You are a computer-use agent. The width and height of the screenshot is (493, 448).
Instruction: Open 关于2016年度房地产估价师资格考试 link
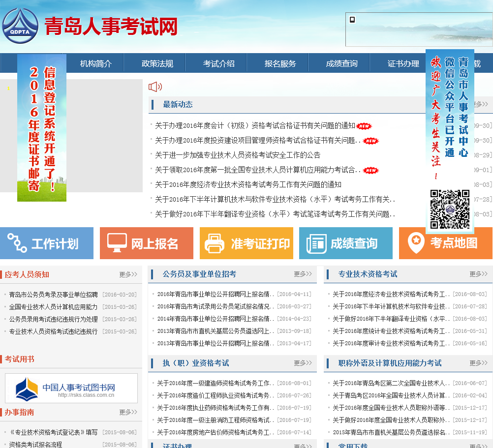(216, 432)
